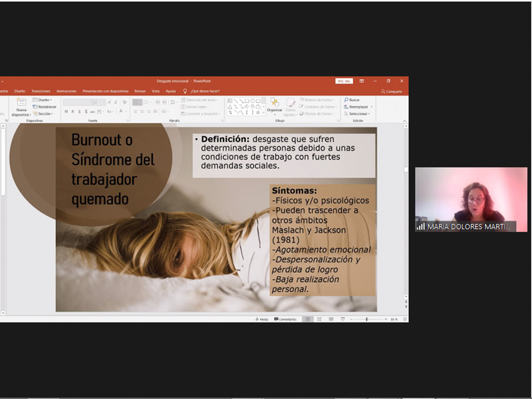Click increase font size icon
The image size is (532, 399).
coord(110,102)
